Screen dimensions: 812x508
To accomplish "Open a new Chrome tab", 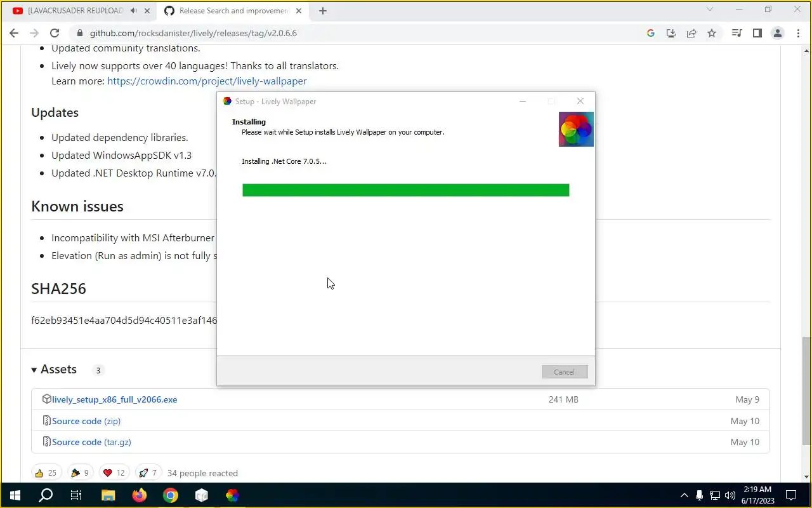I will click(x=323, y=11).
